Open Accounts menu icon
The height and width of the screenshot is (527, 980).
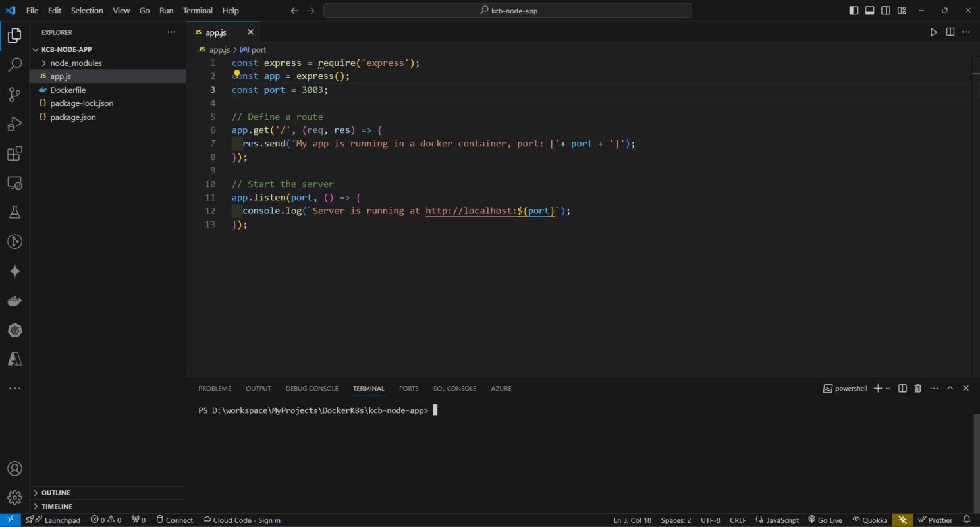(x=14, y=469)
